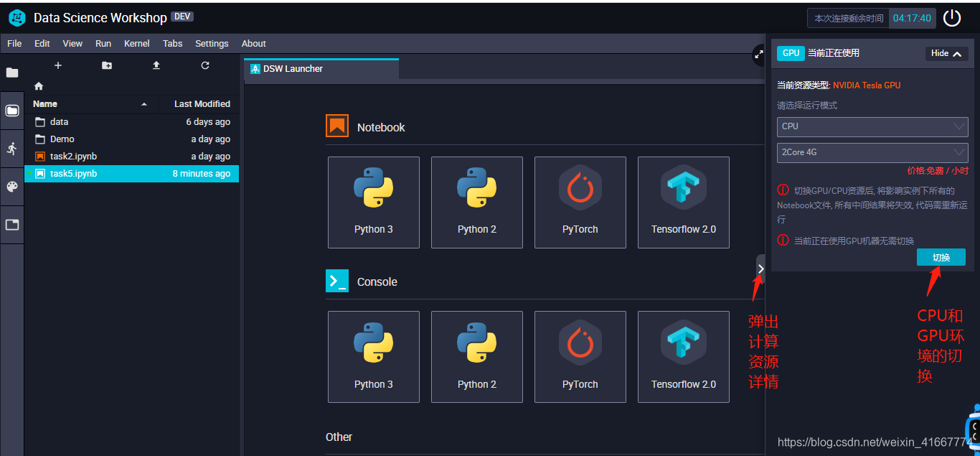Click the Console section heading
Viewport: 980px width, 456px height.
(x=377, y=281)
